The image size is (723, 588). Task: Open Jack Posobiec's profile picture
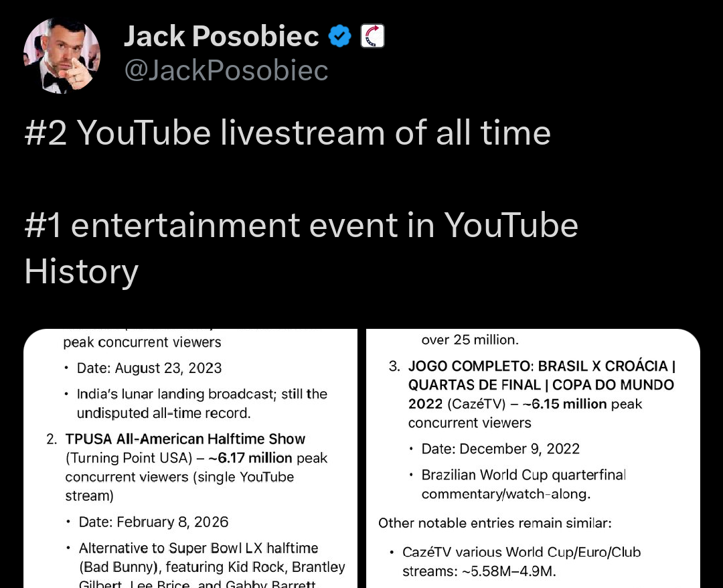pyautogui.click(x=62, y=54)
